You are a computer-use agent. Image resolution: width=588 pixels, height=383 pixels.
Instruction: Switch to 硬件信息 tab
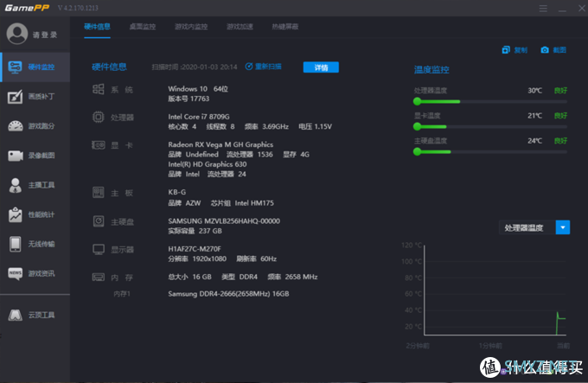pos(97,27)
